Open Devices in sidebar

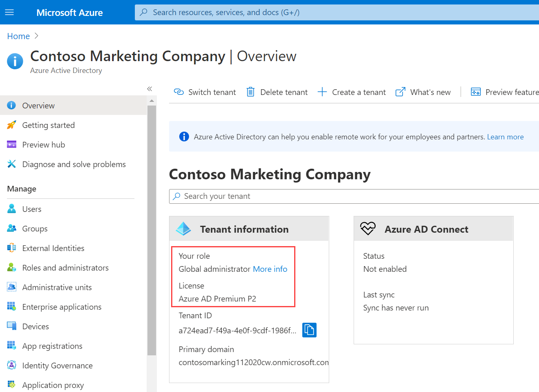pyautogui.click(x=73, y=326)
